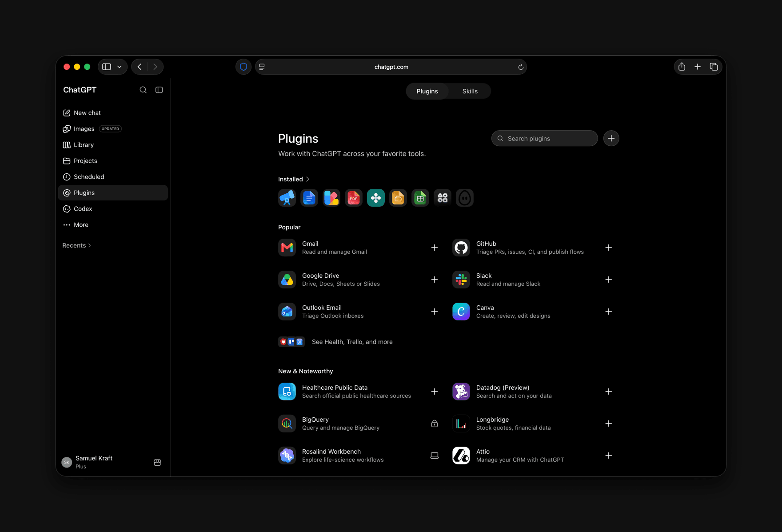Viewport: 782px width, 532px height.
Task: Open the grey shapes plugin icon
Action: point(443,198)
